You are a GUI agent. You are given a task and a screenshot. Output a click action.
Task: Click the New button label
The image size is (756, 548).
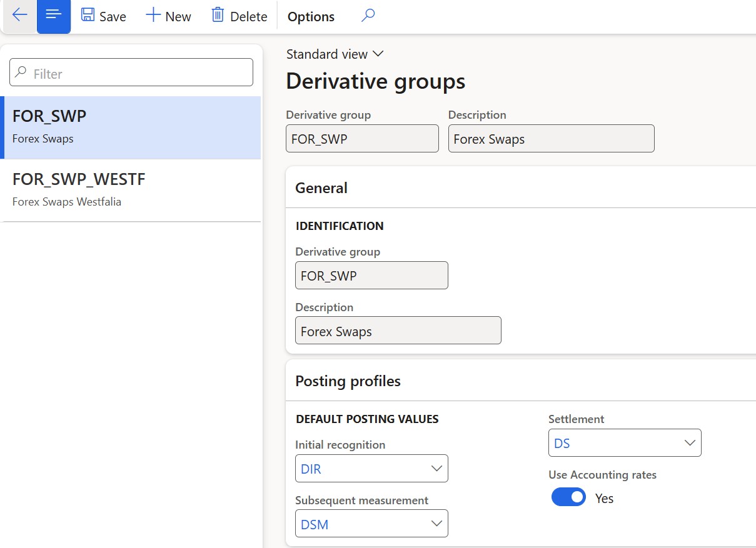pos(178,17)
